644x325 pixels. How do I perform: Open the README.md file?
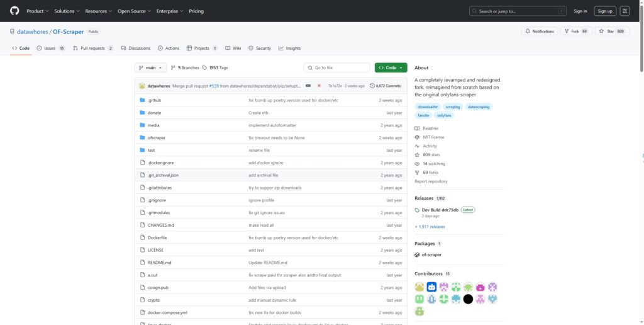(159, 263)
